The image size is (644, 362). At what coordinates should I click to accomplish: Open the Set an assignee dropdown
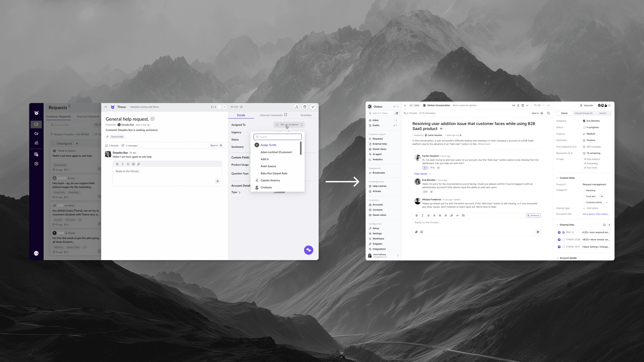(x=289, y=124)
